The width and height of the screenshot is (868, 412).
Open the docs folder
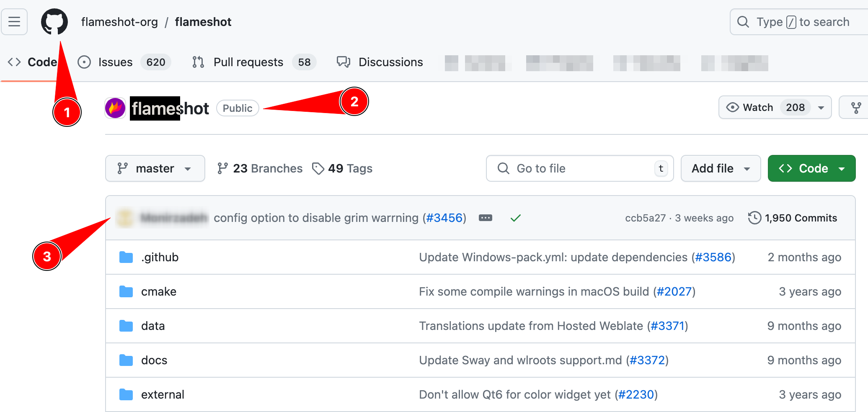tap(154, 360)
